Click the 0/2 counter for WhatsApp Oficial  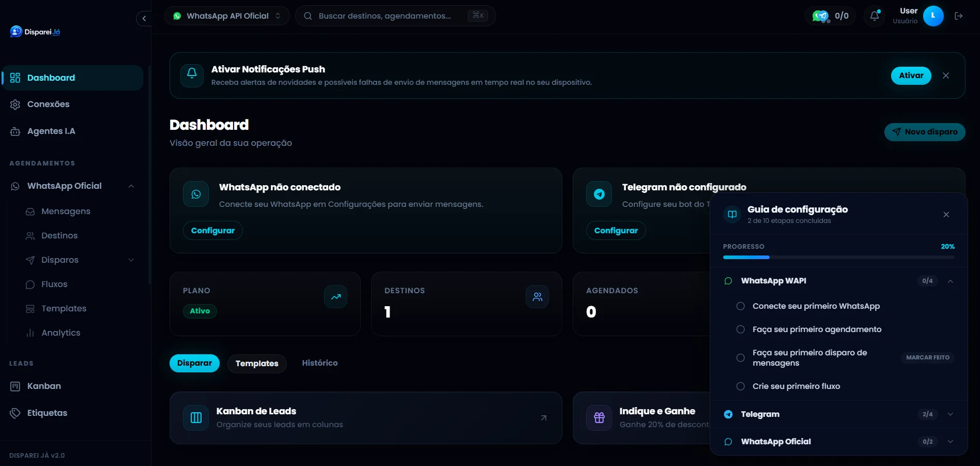[x=927, y=442]
